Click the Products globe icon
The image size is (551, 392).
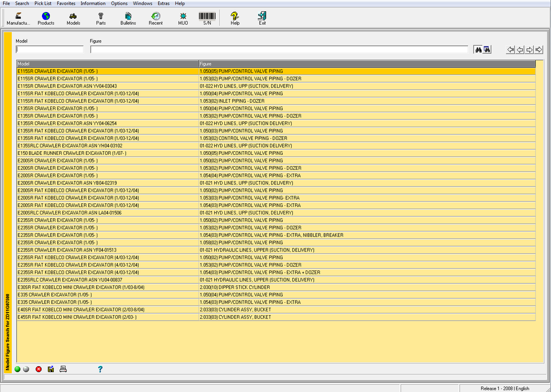[x=46, y=19]
